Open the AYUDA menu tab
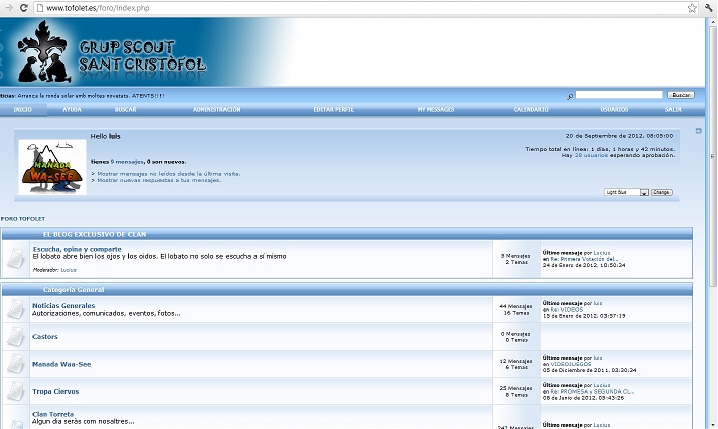718x429 pixels. 72,110
